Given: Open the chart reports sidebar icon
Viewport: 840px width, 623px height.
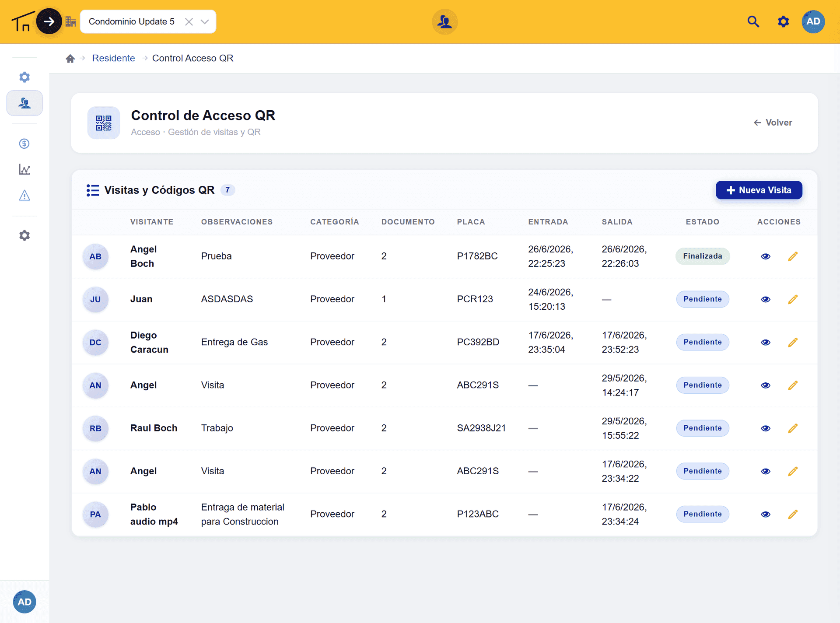Looking at the screenshot, I should [x=24, y=169].
